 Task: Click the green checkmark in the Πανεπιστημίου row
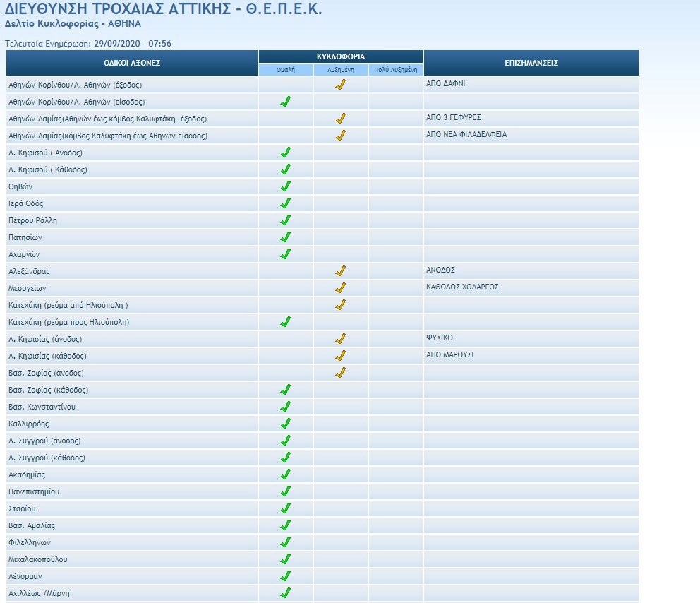pos(286,491)
